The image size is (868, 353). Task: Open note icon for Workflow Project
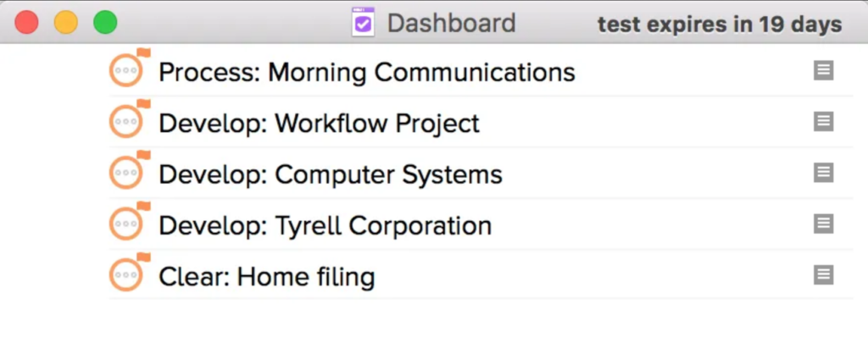click(822, 122)
